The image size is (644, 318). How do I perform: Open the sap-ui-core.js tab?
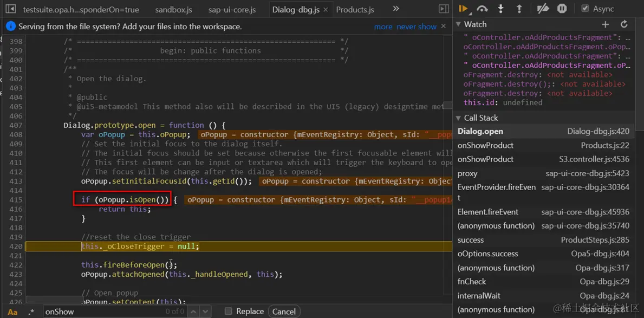pyautogui.click(x=232, y=9)
